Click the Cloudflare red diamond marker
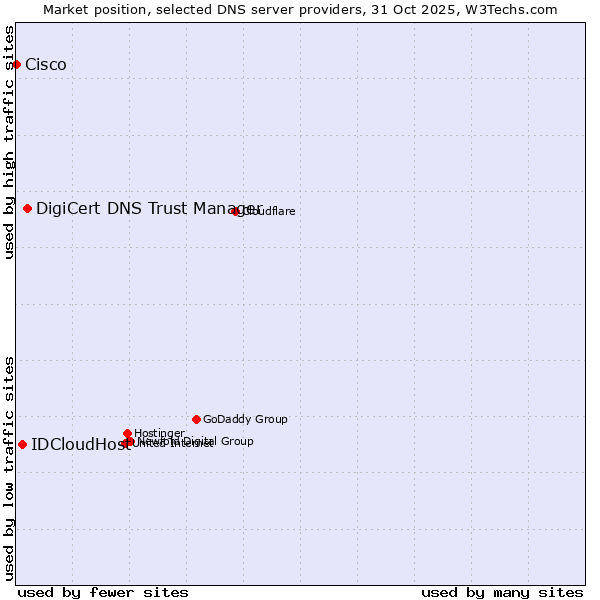600x600 pixels. [236, 211]
